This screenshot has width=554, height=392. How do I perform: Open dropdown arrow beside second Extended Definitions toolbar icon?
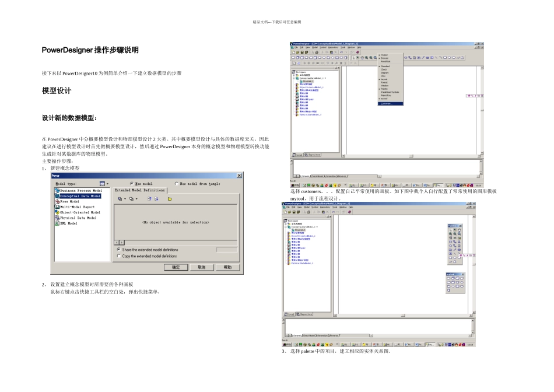click(136, 199)
